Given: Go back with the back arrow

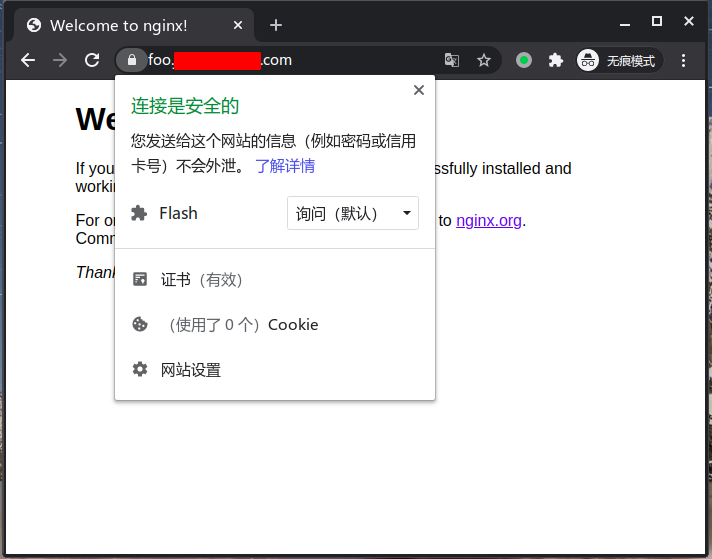Looking at the screenshot, I should coord(28,60).
